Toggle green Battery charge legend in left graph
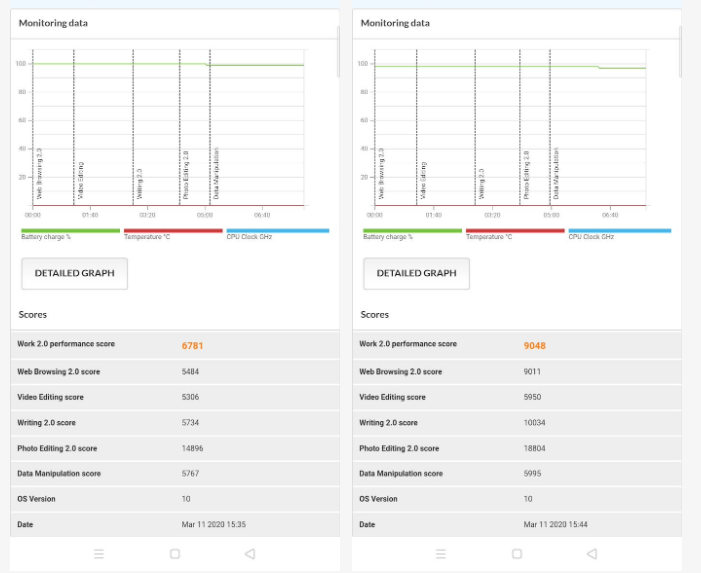701x573 pixels. tap(70, 233)
